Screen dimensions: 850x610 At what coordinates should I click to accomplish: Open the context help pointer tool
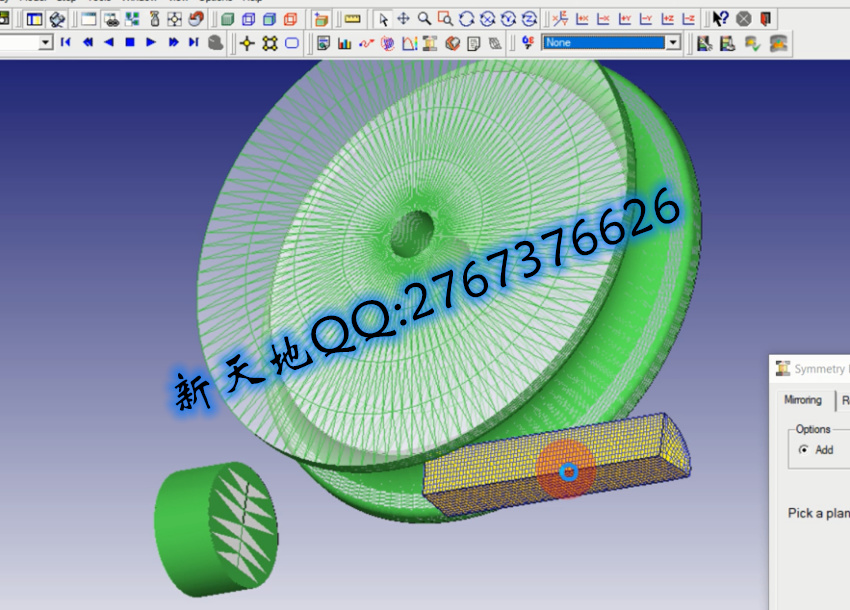[721, 19]
